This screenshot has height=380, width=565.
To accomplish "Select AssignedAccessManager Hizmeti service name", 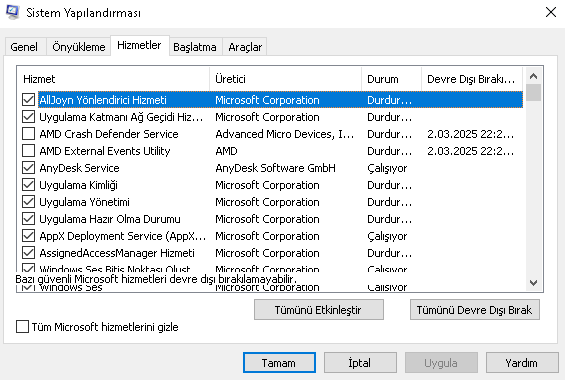I will (x=117, y=253).
